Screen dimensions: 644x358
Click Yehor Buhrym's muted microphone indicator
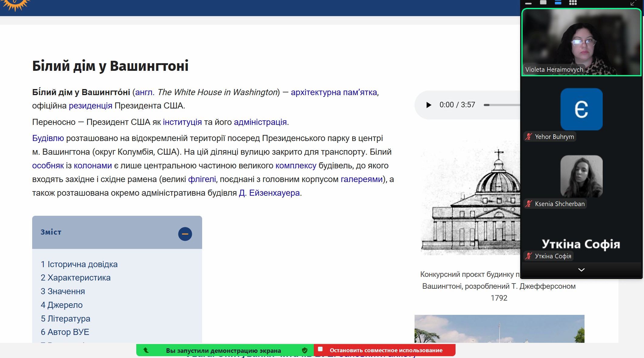pos(529,137)
